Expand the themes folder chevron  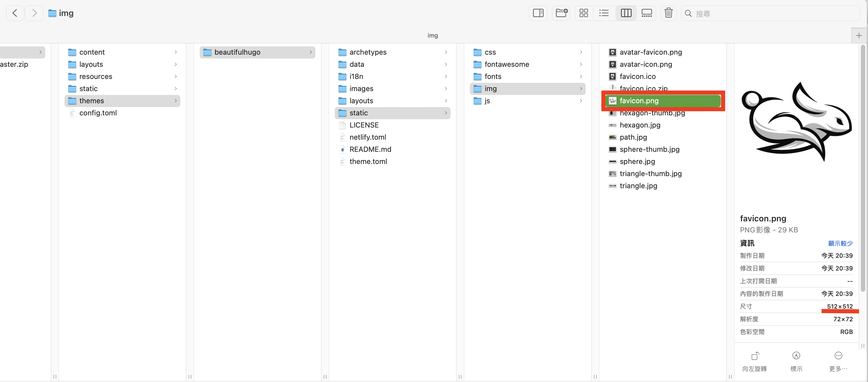tap(176, 101)
